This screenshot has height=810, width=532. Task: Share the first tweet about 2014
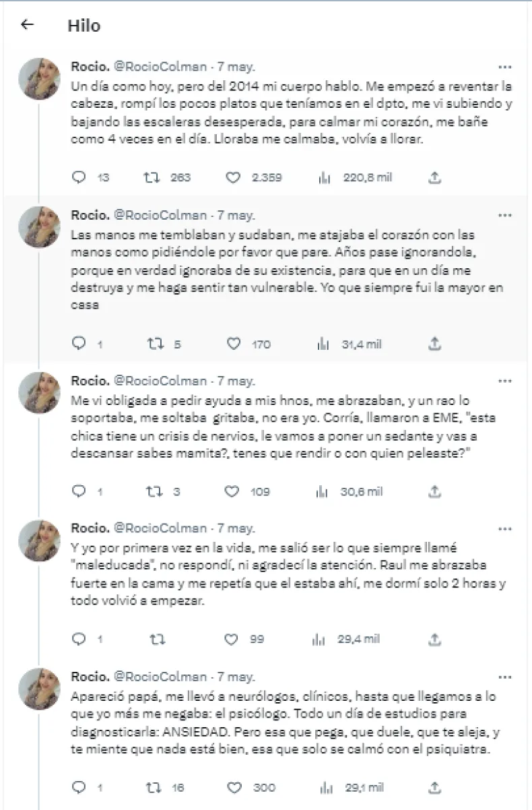pos(435,177)
